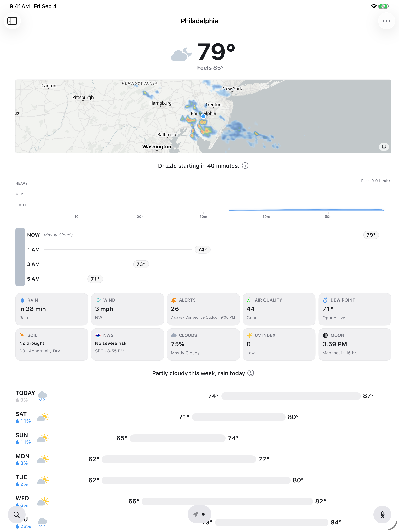Tap the UV Index sun icon
Viewport: 399px width, 532px height.
pos(249,335)
